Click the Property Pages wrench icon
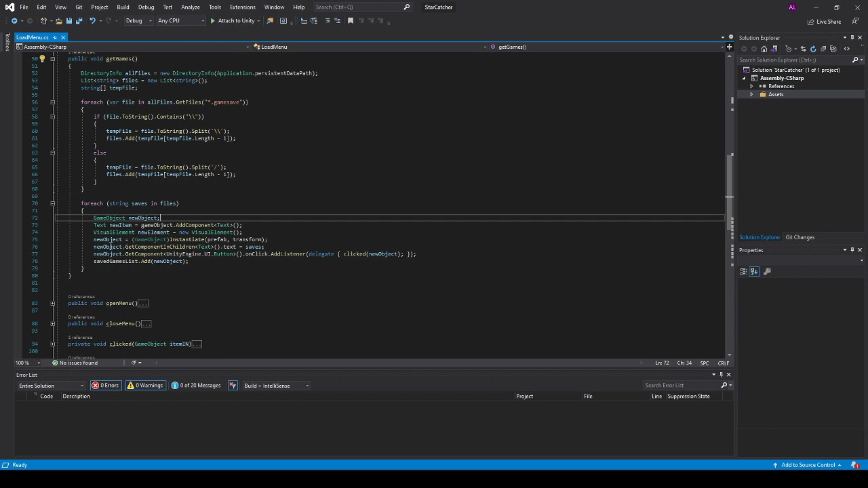The width and height of the screenshot is (868, 488). 767,272
